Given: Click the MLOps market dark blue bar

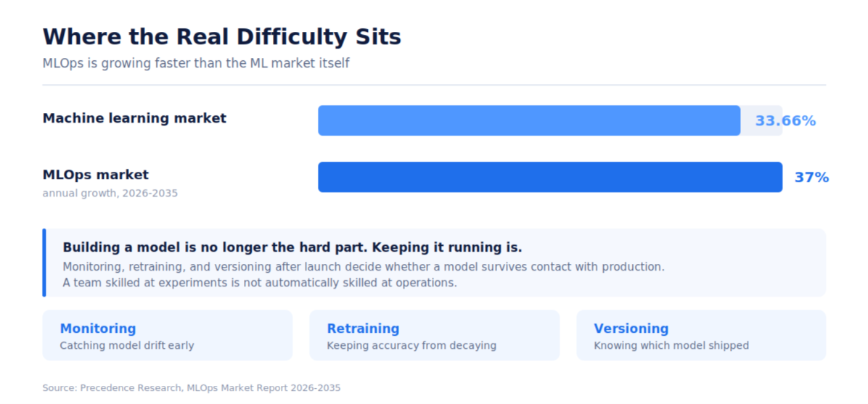Looking at the screenshot, I should [x=550, y=177].
